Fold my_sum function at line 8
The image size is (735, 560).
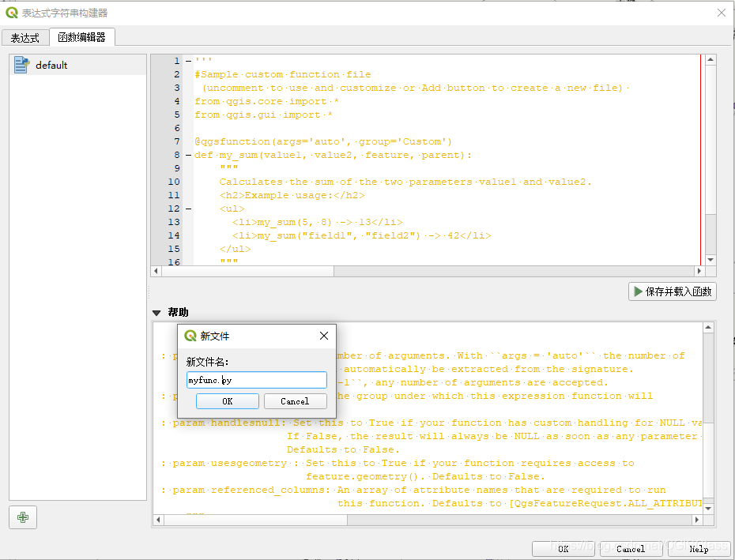(x=188, y=155)
